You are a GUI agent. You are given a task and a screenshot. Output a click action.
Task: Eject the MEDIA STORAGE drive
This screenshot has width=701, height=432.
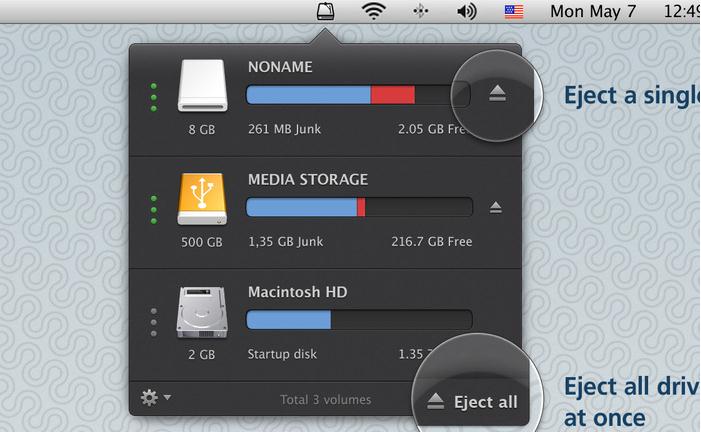click(x=495, y=207)
